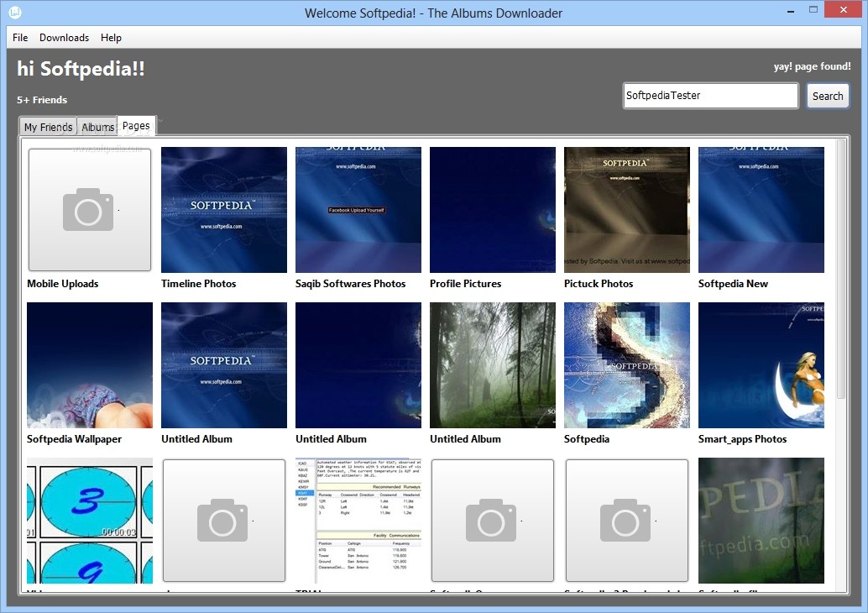Open the Profile Pictures album thumbnail
The image size is (868, 613).
(493, 210)
